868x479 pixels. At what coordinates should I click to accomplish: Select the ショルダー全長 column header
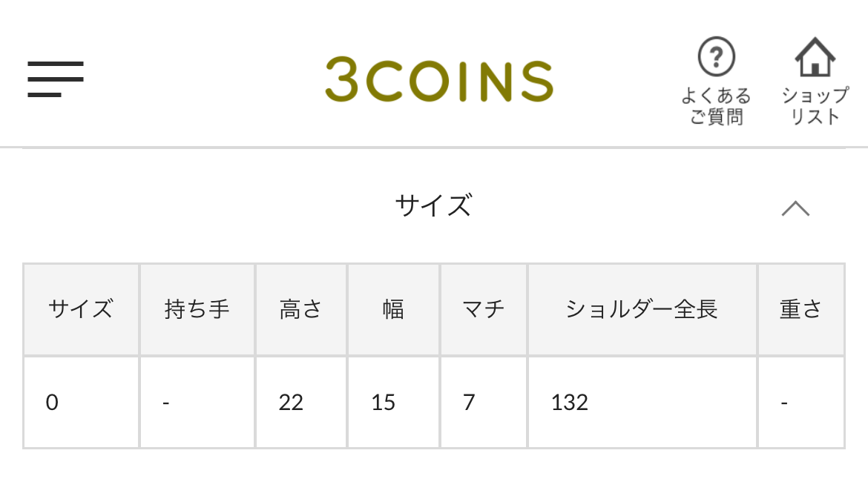click(x=642, y=309)
